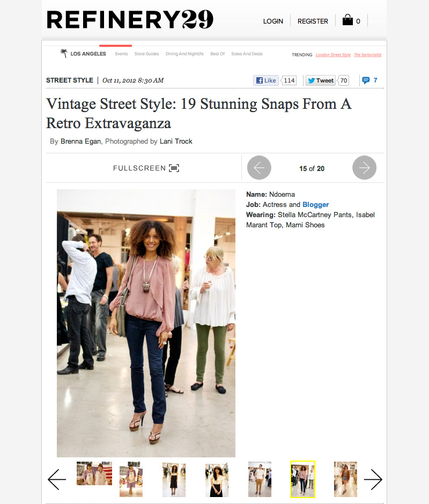Select the two women in aprons thumbnail
Screen dimensions: 429x504
pos(94,473)
